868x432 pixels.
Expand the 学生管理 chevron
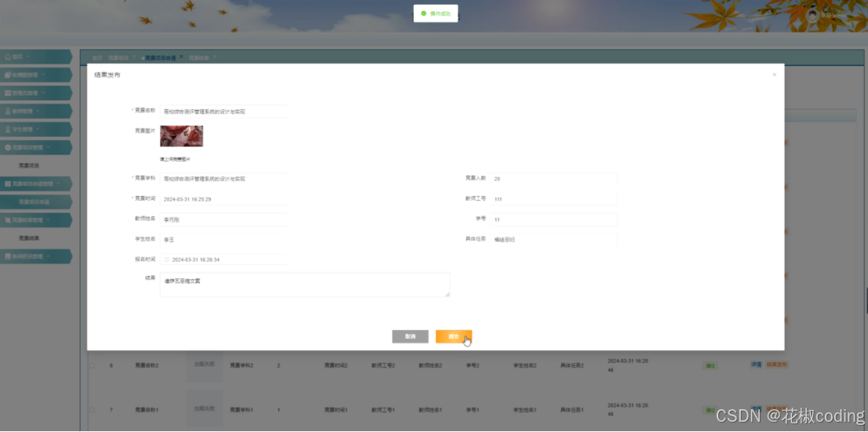(38, 129)
